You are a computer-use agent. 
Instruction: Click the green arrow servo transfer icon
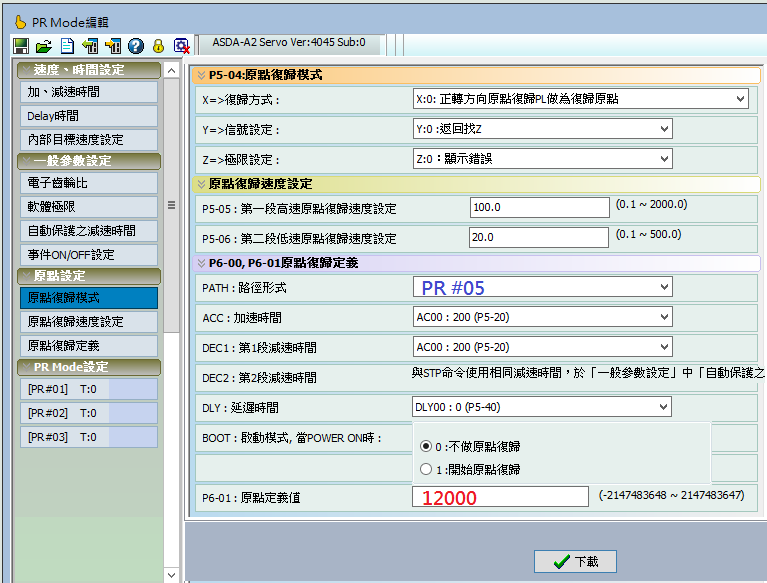90,45
